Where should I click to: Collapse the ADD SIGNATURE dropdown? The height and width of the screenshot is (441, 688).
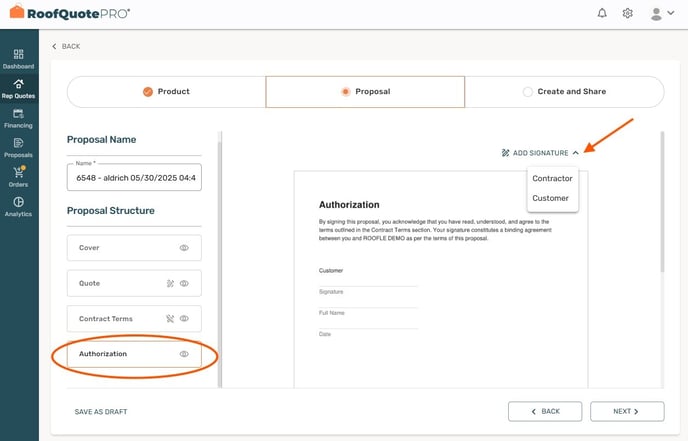point(576,153)
